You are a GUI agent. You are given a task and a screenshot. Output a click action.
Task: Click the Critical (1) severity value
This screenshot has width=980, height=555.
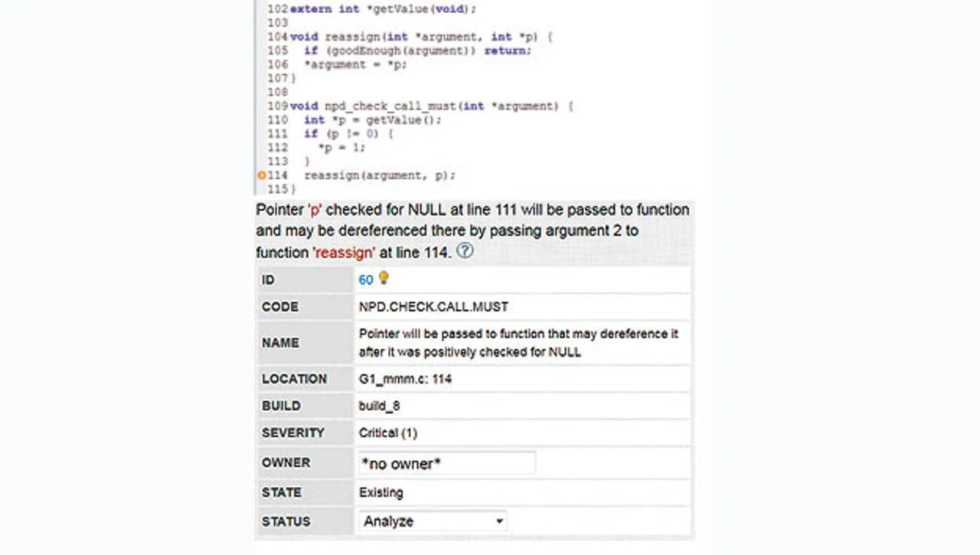tap(387, 433)
